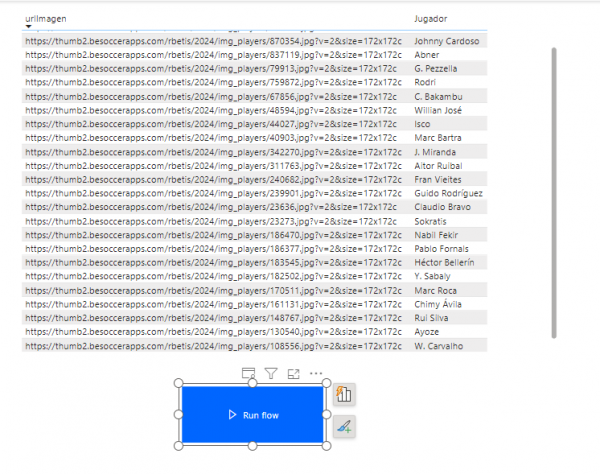Click the image URL ending 170511.jpg
This screenshot has height=474, width=600.
214,290
